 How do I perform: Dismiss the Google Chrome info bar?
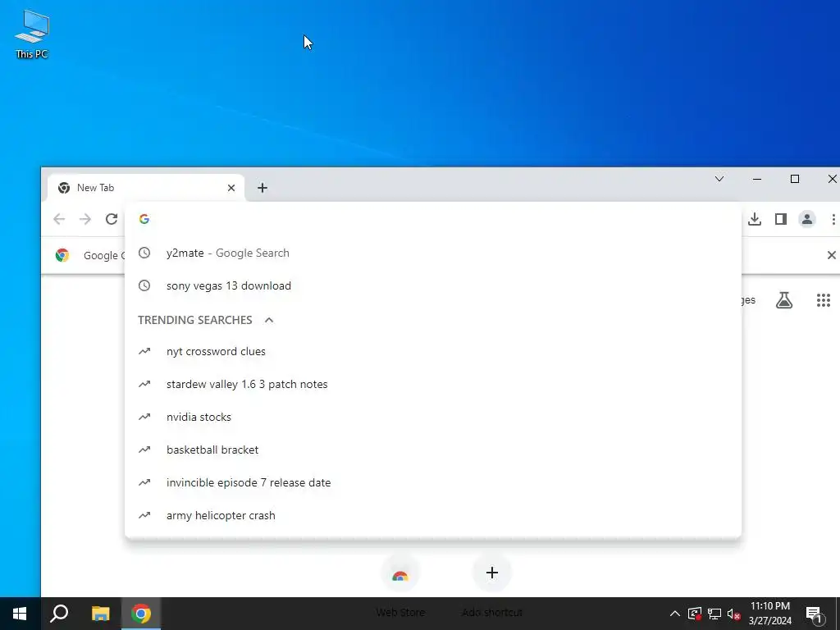[x=832, y=255]
